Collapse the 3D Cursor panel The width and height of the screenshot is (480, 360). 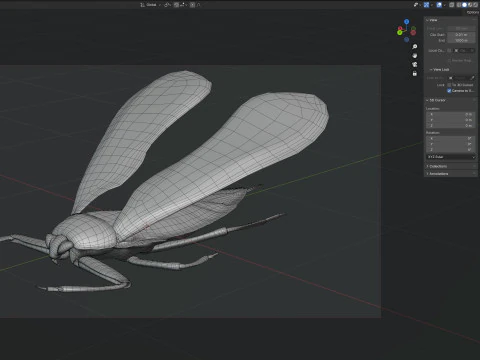(x=436, y=100)
